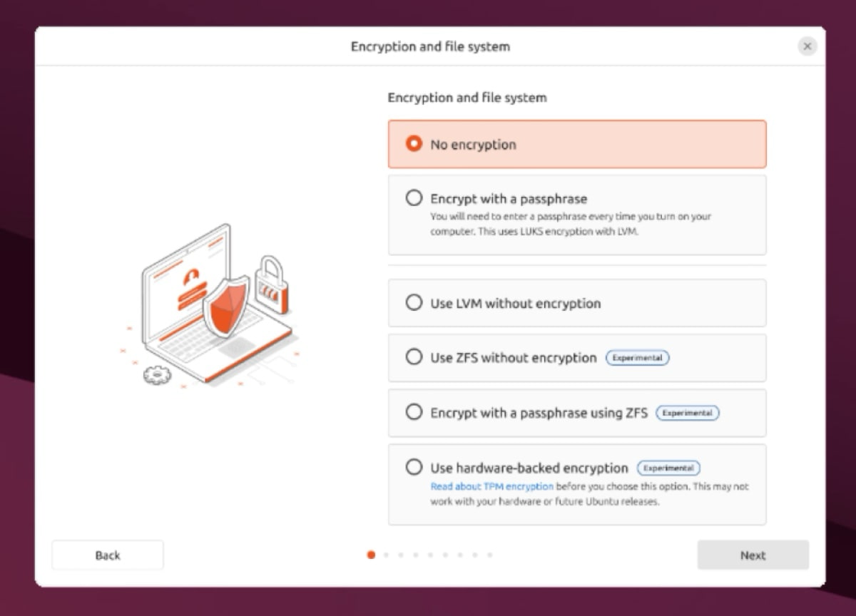Select the No encryption radio button
Screen dimensions: 856x616
coord(414,144)
